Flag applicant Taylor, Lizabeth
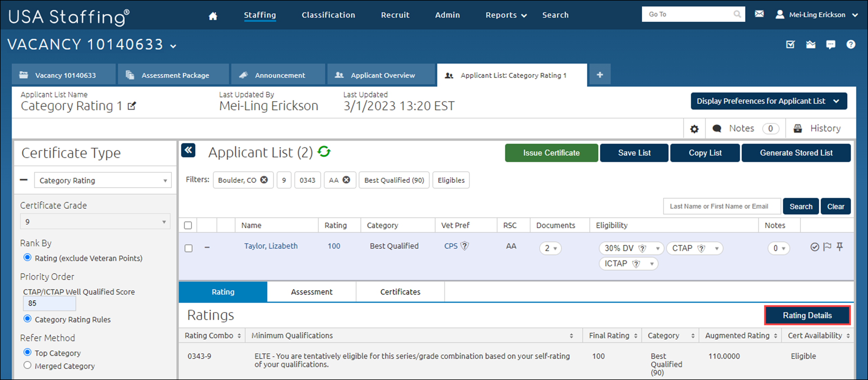This screenshot has height=380, width=868. pos(827,247)
